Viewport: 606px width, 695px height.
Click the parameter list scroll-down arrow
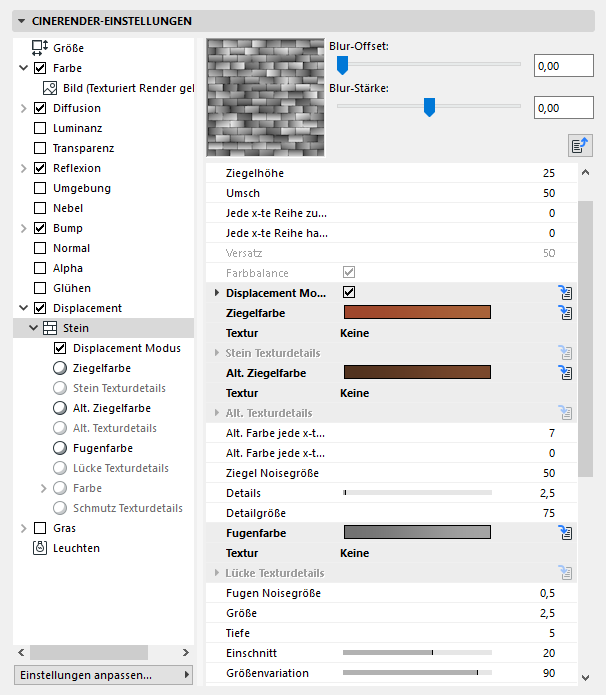pyautogui.click(x=585, y=677)
